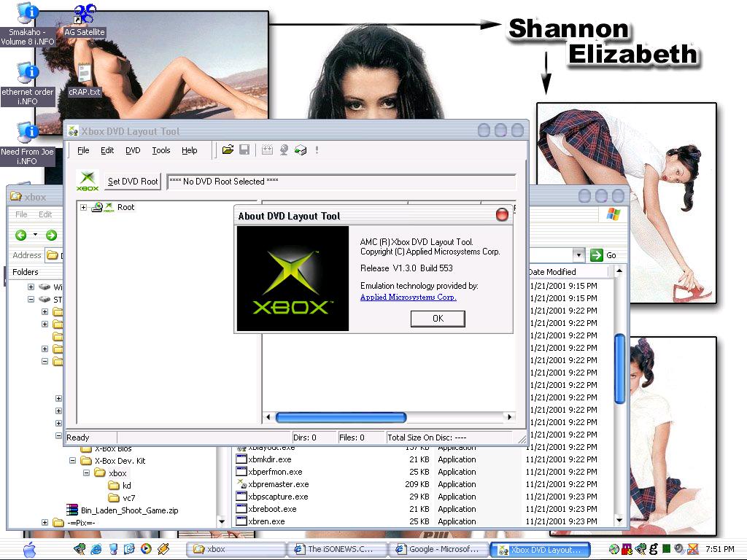The image size is (747, 560).
Task: Sort by Date Modified column header
Action: [x=568, y=272]
